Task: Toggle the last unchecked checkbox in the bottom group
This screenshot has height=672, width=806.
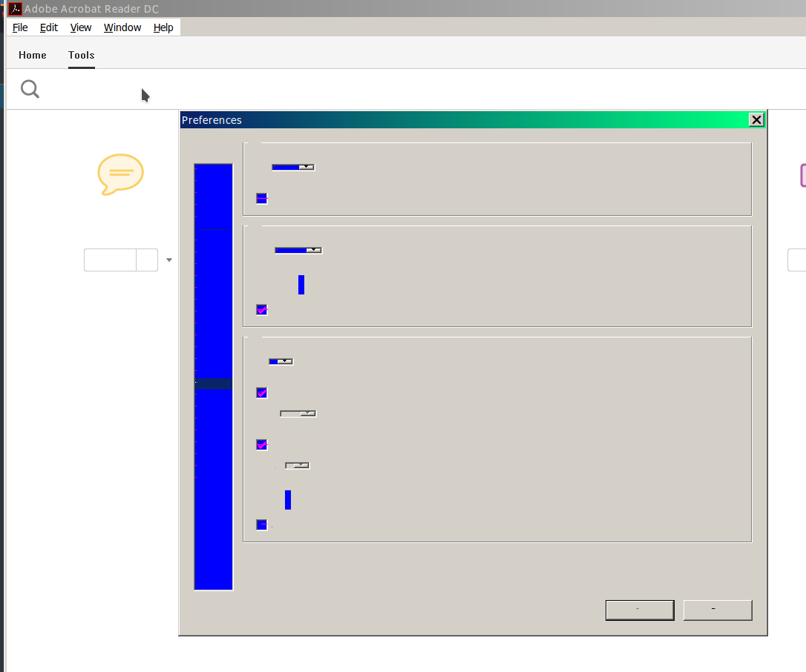Action: pyautogui.click(x=261, y=525)
